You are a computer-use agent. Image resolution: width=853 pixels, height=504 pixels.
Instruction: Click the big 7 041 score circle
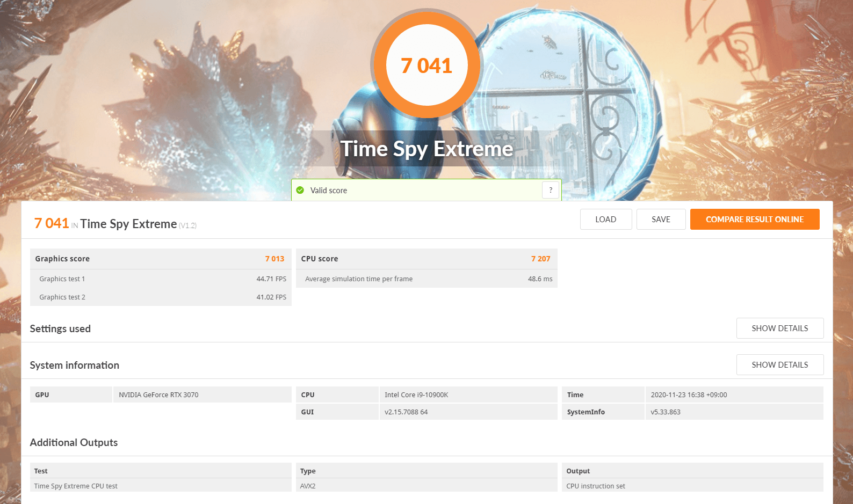click(426, 65)
